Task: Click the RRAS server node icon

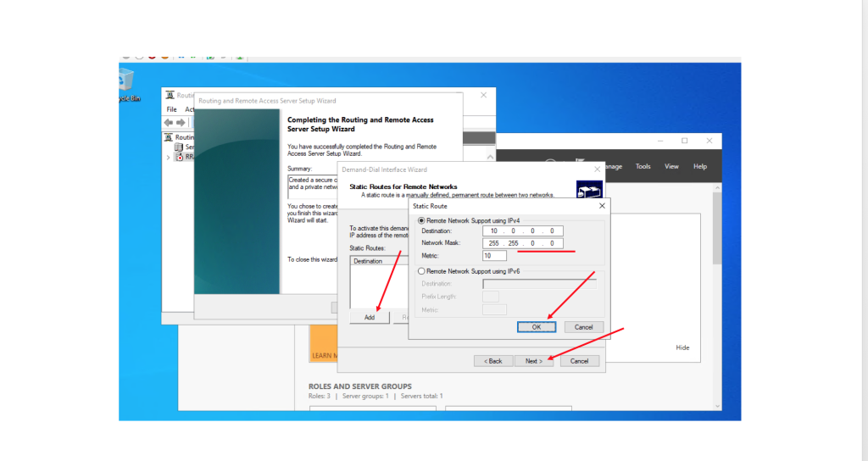Action: click(179, 157)
